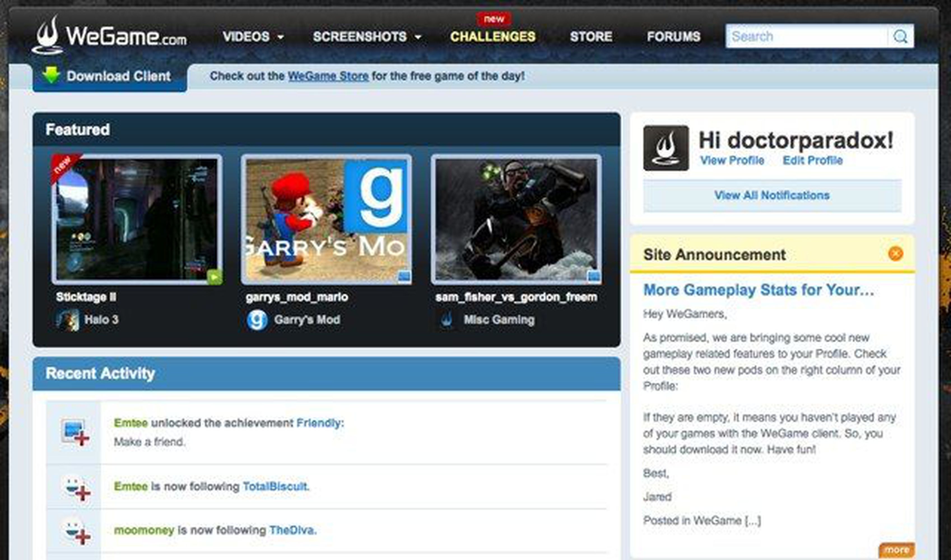
Task: Click the Friendly achievement icon beside Emtee
Action: (x=75, y=432)
